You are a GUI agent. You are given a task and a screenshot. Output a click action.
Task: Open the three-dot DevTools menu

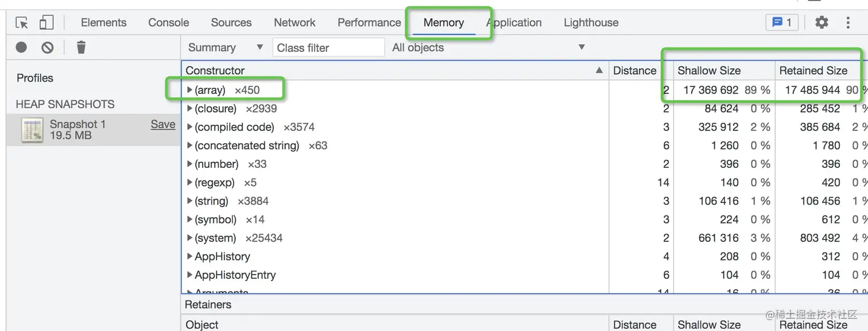point(847,22)
